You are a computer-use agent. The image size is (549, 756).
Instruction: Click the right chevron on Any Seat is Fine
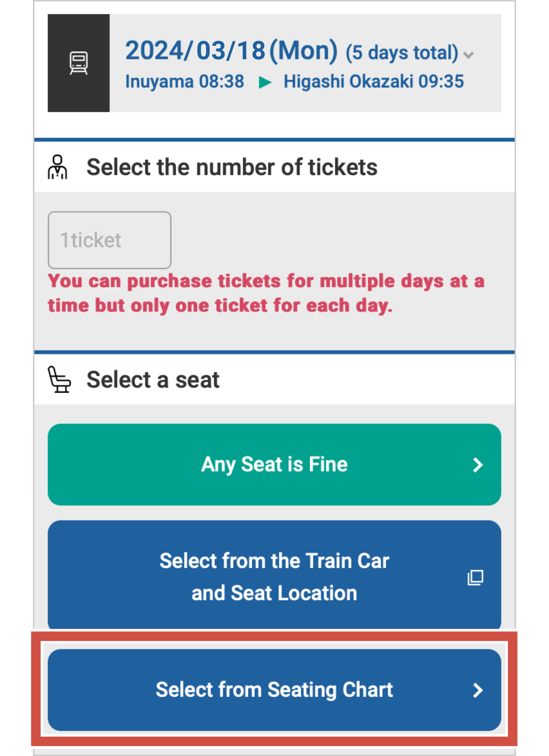coord(478,465)
